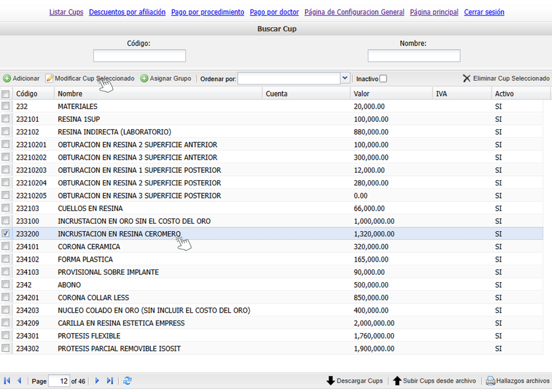The image size is (552, 392).
Task: Go to the first page of results
Action: [x=7, y=381]
